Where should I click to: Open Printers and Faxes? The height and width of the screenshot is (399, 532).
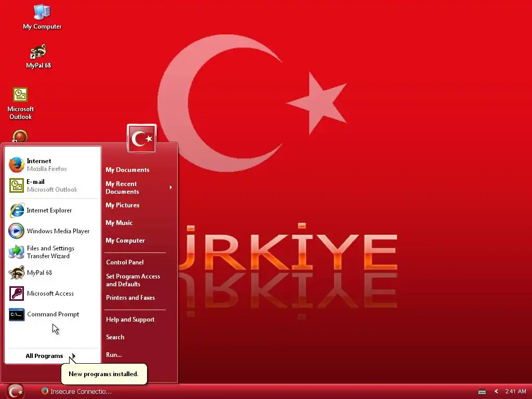(x=130, y=298)
